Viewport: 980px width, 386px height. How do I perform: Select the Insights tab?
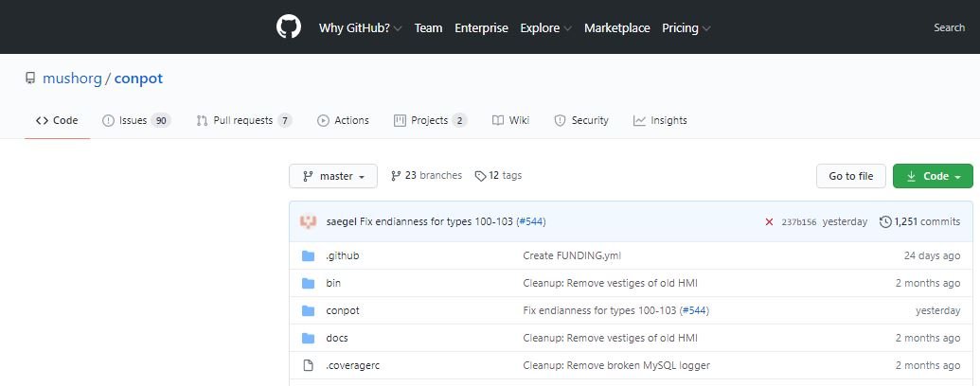coord(660,120)
